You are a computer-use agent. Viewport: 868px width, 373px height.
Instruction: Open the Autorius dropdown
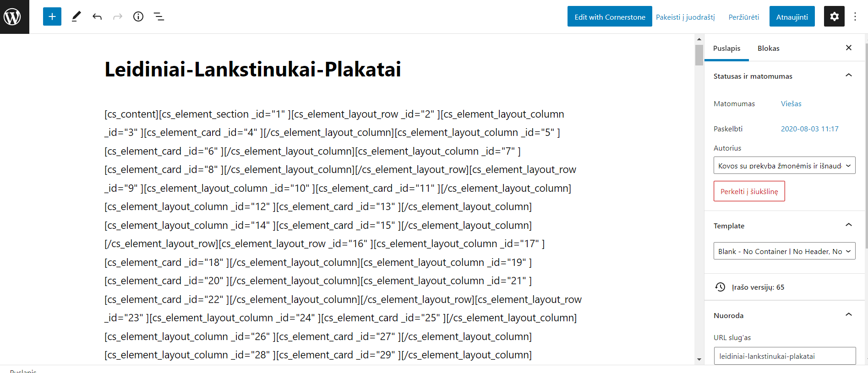pos(784,165)
